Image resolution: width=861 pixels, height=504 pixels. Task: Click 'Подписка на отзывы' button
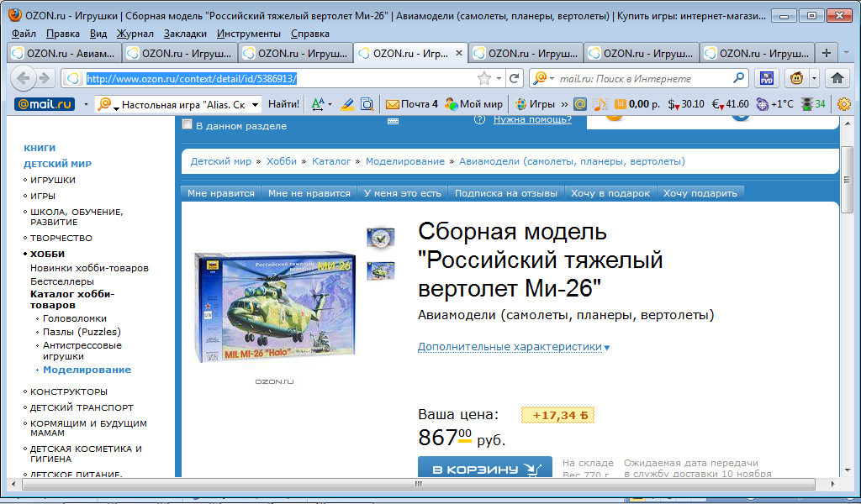[505, 193]
